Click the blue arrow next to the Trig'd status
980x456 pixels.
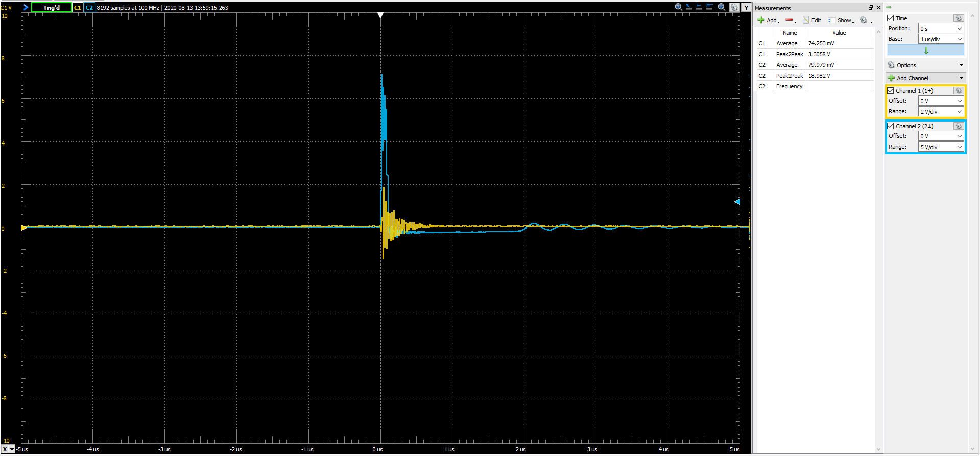26,7
